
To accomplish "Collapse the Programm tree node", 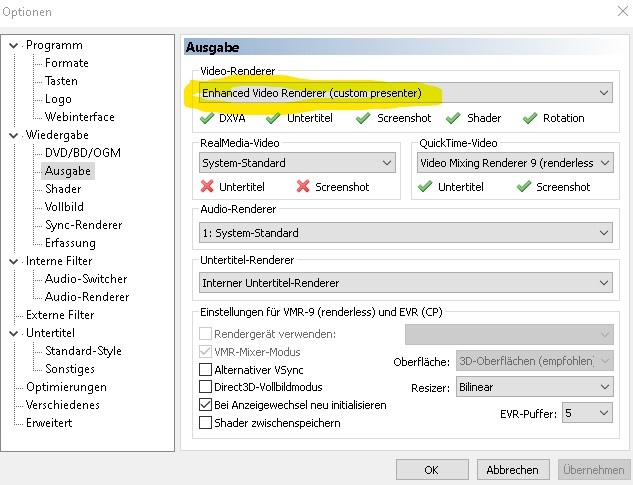I will point(14,46).
